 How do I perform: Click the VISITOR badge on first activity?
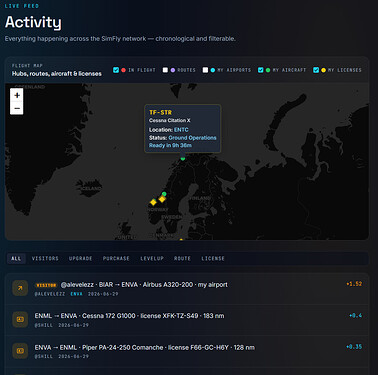[x=46, y=285]
